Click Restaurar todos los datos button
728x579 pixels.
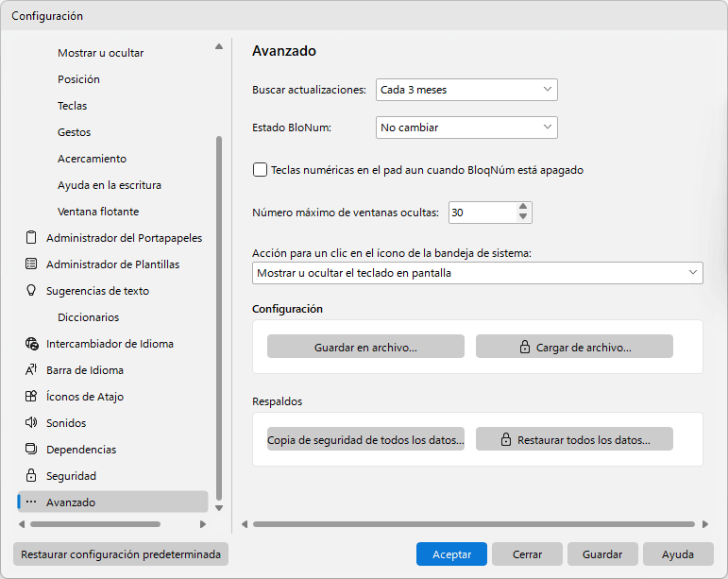(574, 439)
